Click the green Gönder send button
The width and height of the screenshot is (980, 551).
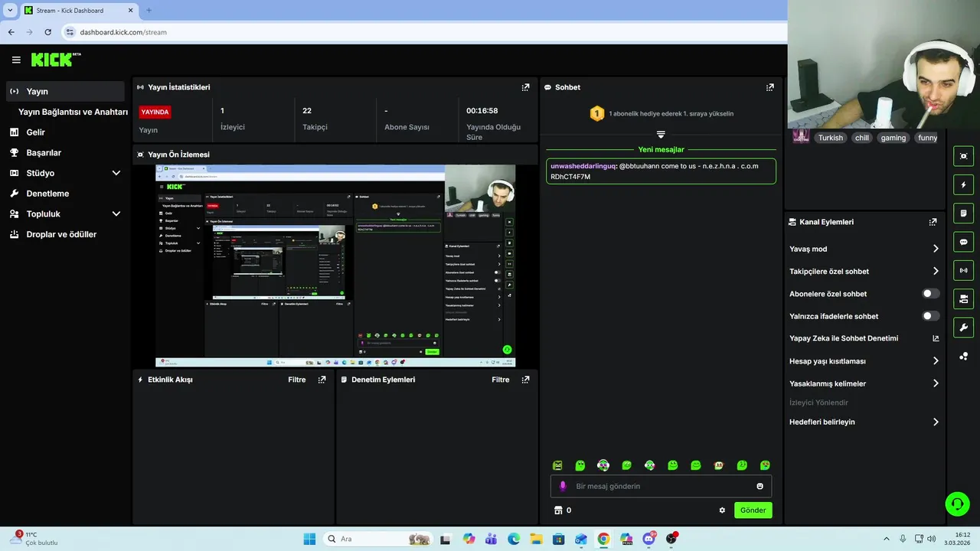tap(753, 510)
